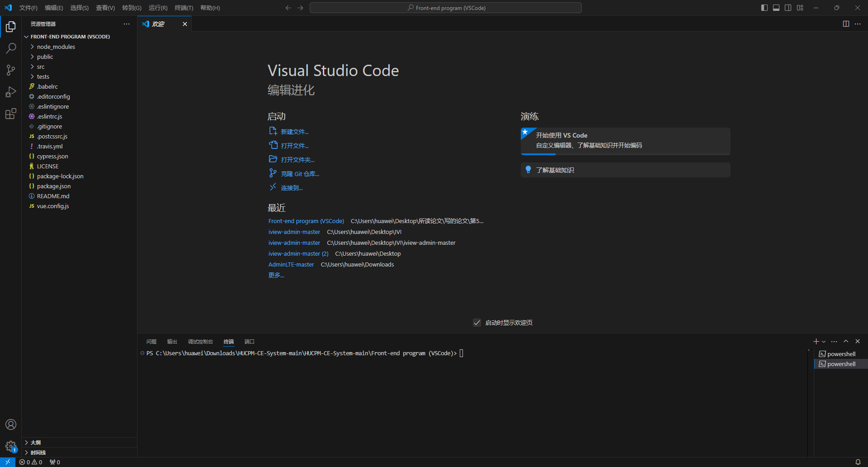
Task: Create a new terminal with plus icon
Action: [816, 341]
